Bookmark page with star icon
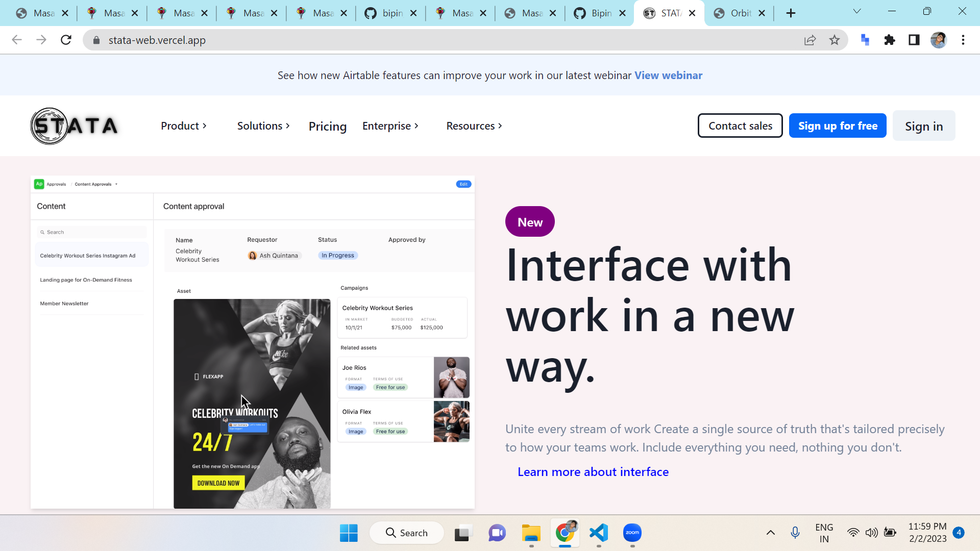Image resolution: width=980 pixels, height=551 pixels. pyautogui.click(x=835, y=40)
